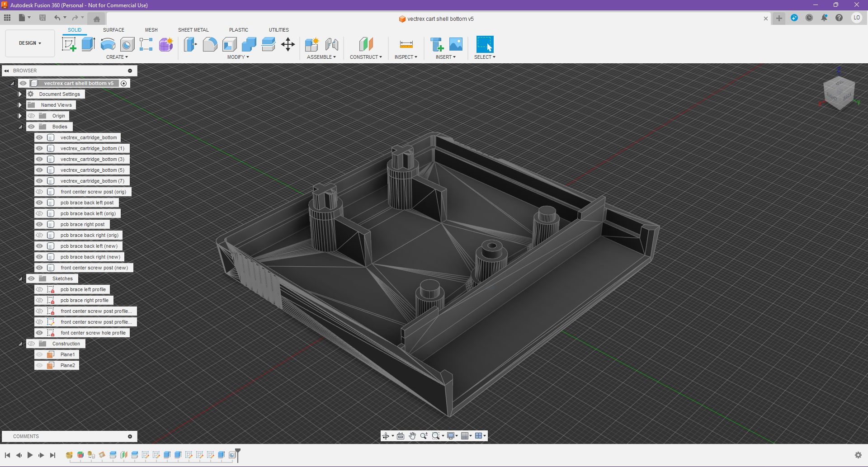Choose the Fillet tool in Modify

point(210,44)
